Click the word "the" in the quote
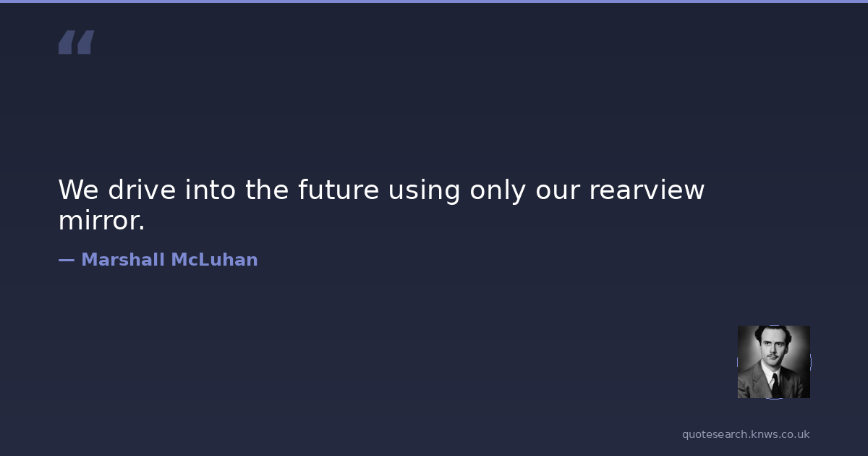 click(267, 190)
